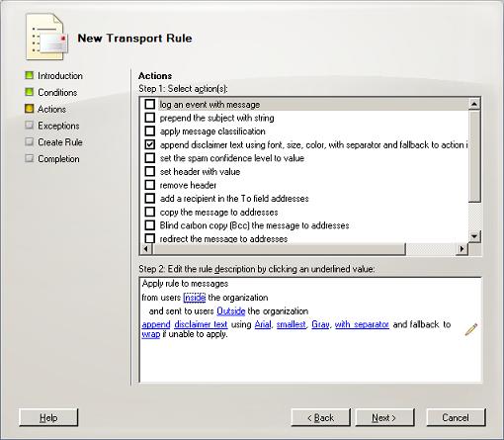Check 'redirect the message to addresses'
504x440 pixels.
(150, 238)
